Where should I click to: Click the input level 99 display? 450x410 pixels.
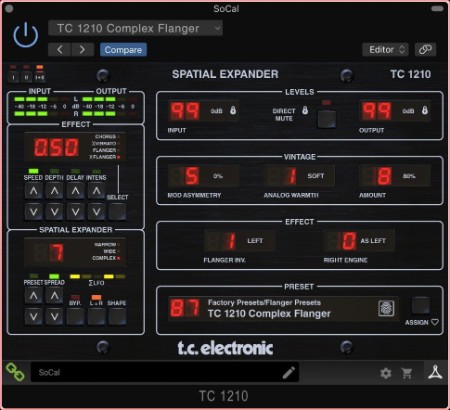(x=185, y=111)
